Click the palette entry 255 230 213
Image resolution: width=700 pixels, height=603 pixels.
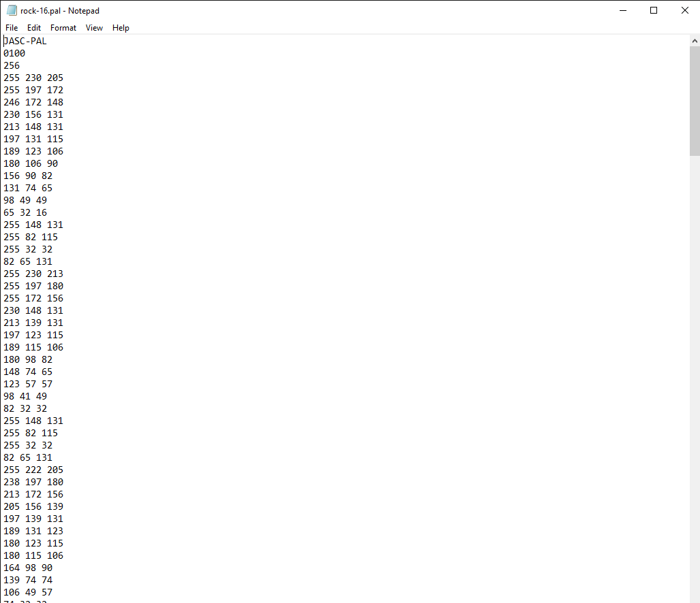(x=33, y=274)
